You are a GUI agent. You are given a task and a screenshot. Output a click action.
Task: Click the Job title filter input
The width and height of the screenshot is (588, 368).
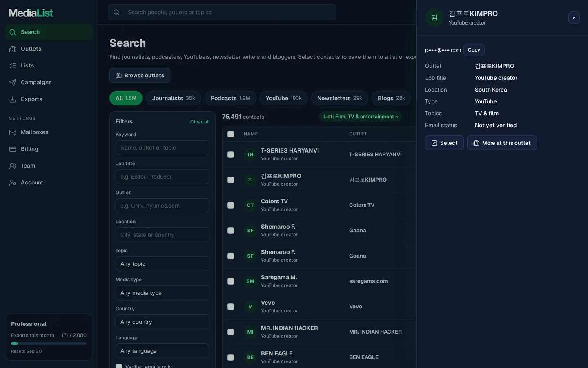coord(163,177)
